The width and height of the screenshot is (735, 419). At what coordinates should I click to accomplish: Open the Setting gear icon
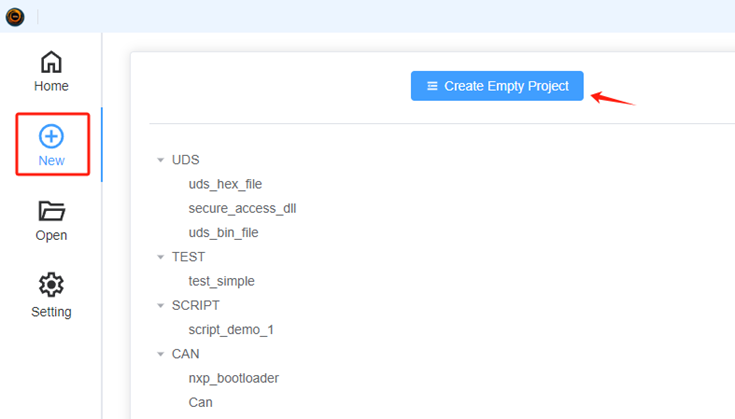pyautogui.click(x=51, y=285)
